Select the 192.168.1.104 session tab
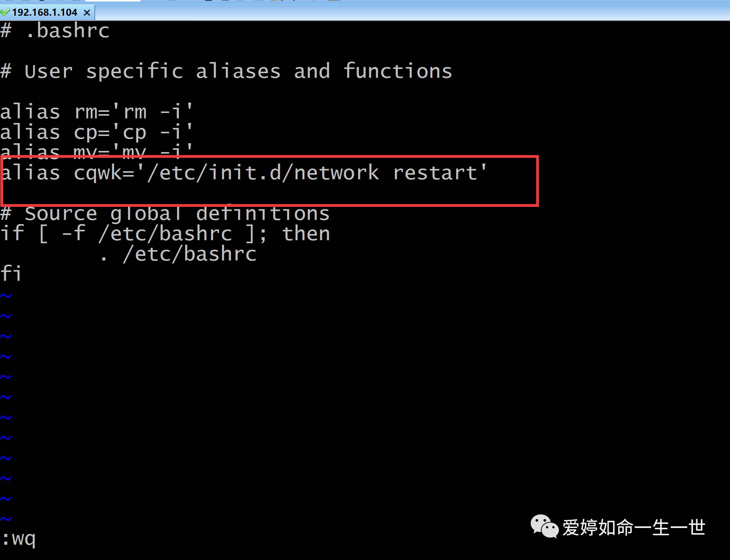730x560 pixels. [x=44, y=13]
